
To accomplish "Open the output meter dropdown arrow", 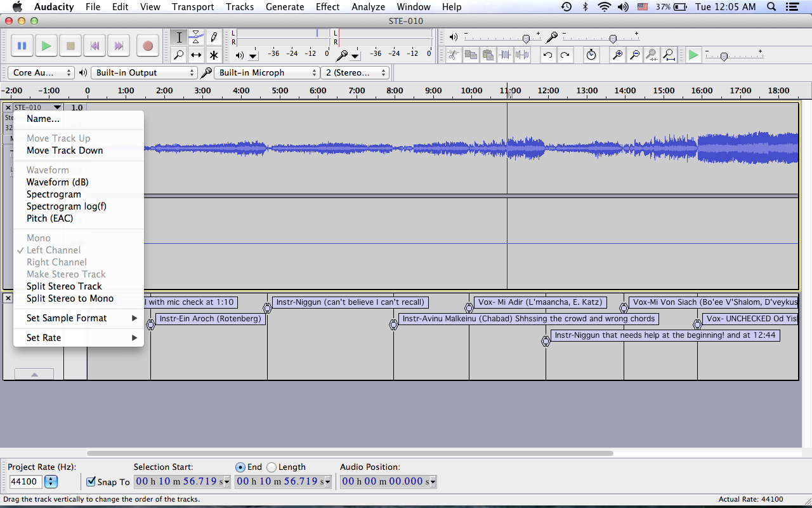I will (253, 56).
